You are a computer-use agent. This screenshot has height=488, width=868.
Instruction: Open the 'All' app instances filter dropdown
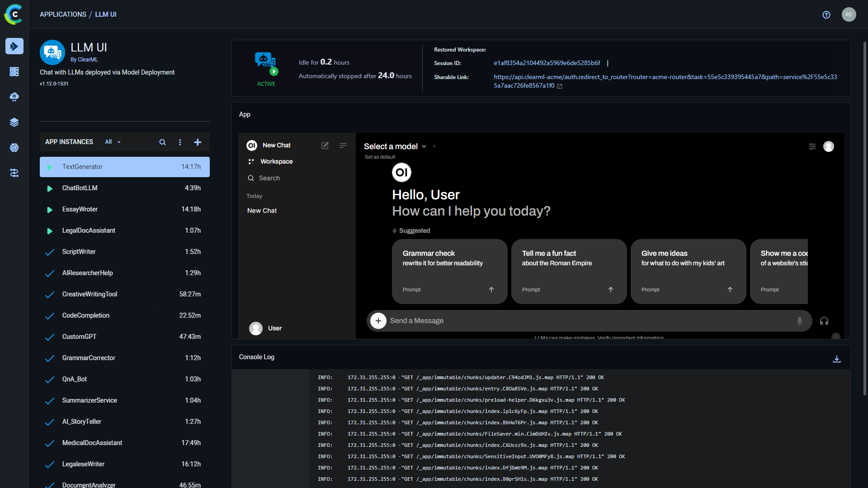112,142
